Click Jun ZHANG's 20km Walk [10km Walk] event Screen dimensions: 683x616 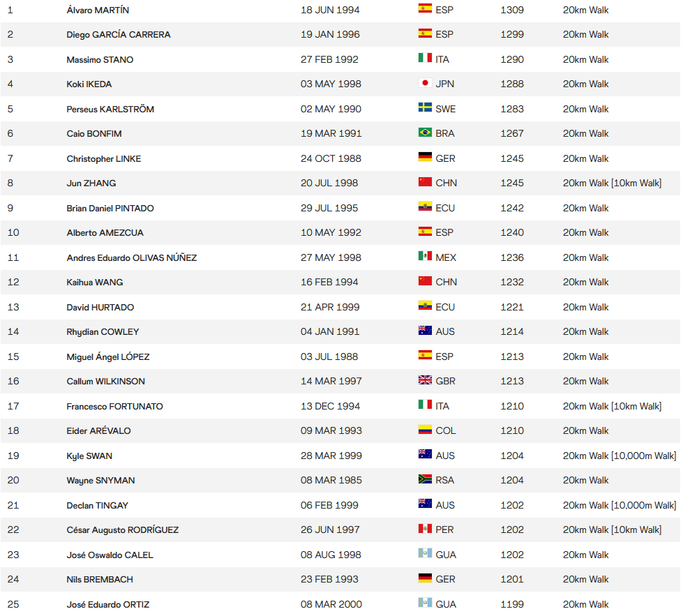(x=612, y=183)
